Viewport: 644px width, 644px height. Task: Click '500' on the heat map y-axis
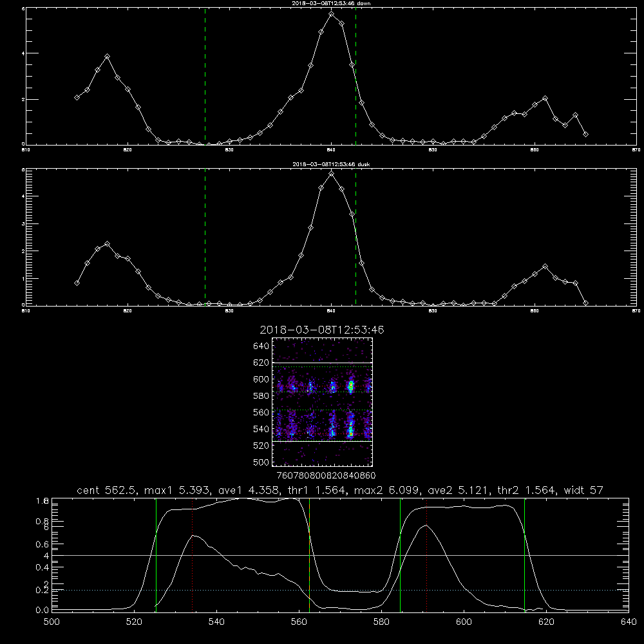click(261, 462)
